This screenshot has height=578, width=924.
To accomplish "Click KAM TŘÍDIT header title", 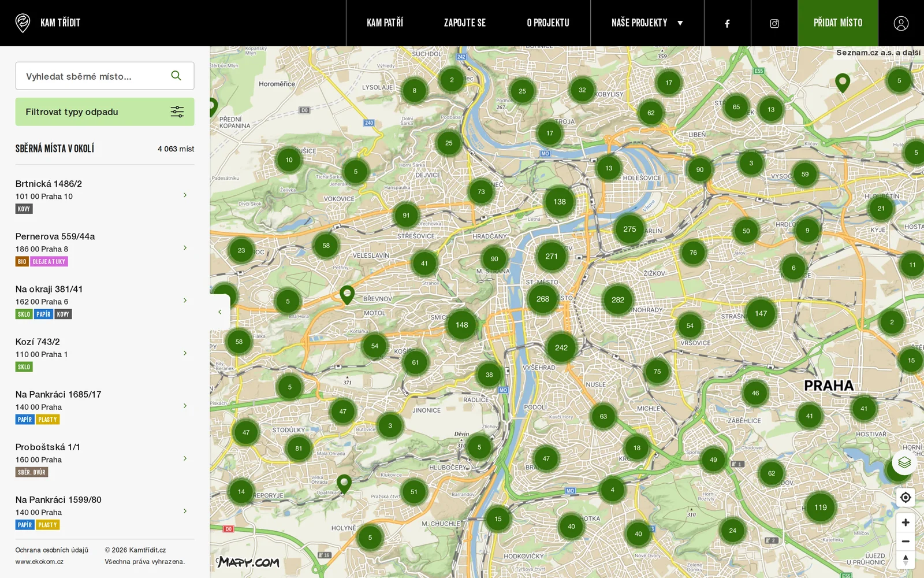I will pos(61,23).
